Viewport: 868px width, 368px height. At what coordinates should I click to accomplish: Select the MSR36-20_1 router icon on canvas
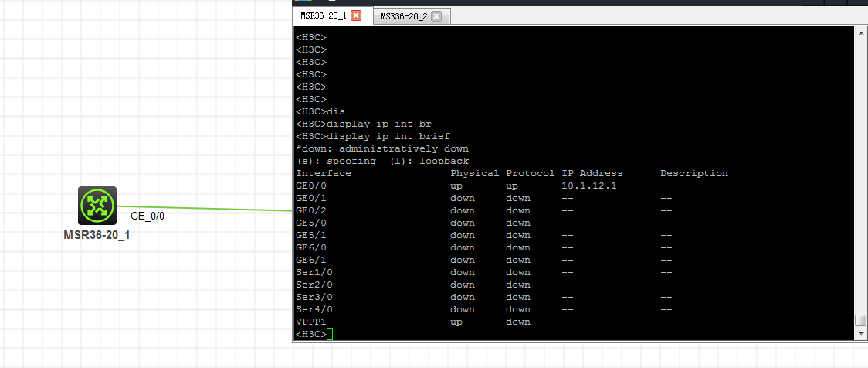click(x=97, y=205)
